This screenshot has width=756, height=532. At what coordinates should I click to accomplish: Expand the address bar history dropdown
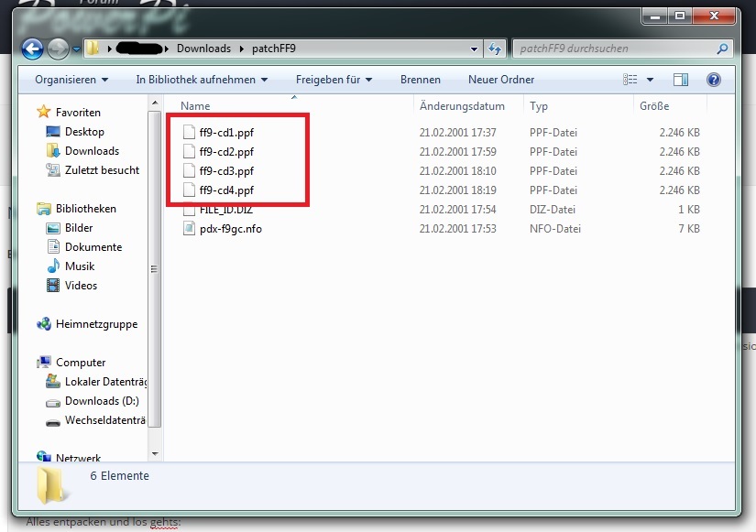tap(474, 49)
